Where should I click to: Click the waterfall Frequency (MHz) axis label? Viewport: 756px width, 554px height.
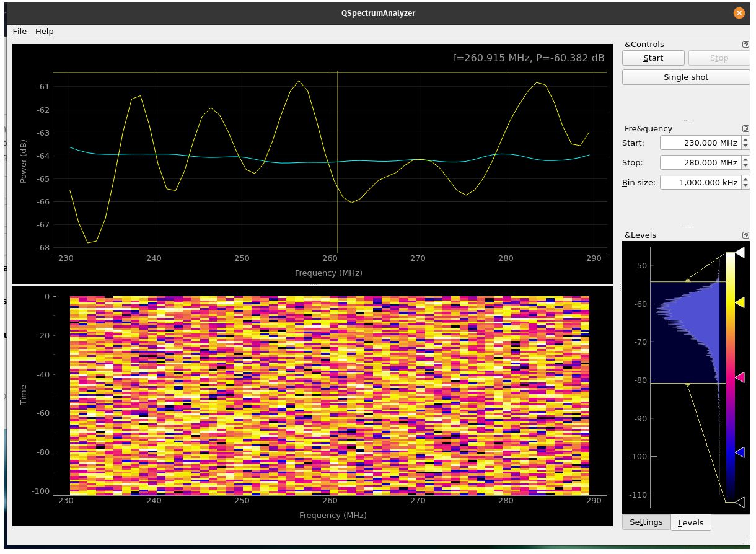pos(333,515)
